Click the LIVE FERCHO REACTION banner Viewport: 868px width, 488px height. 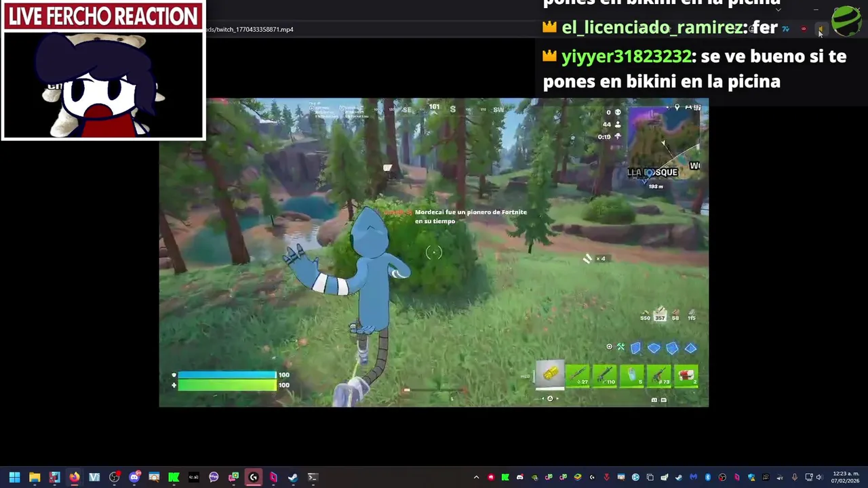click(103, 16)
